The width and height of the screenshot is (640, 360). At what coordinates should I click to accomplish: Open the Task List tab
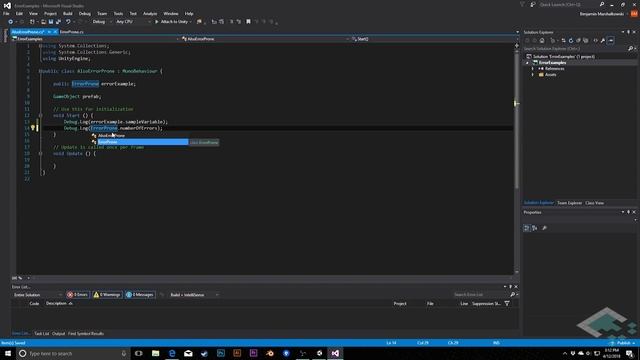(x=42, y=334)
